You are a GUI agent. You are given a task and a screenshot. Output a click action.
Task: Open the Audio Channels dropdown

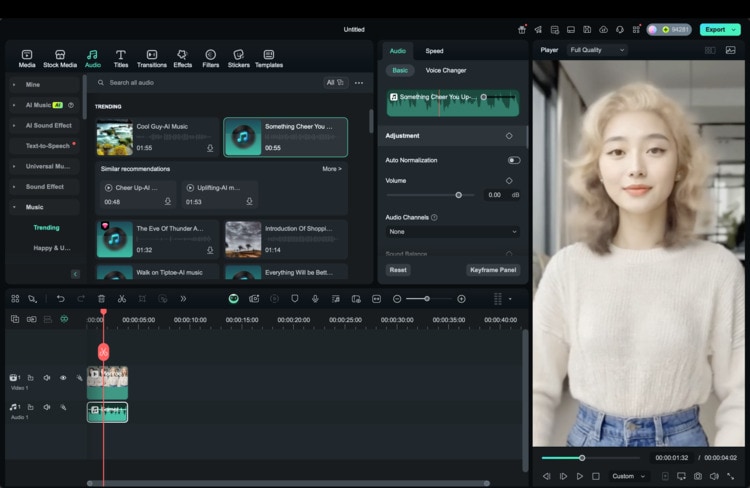point(453,231)
